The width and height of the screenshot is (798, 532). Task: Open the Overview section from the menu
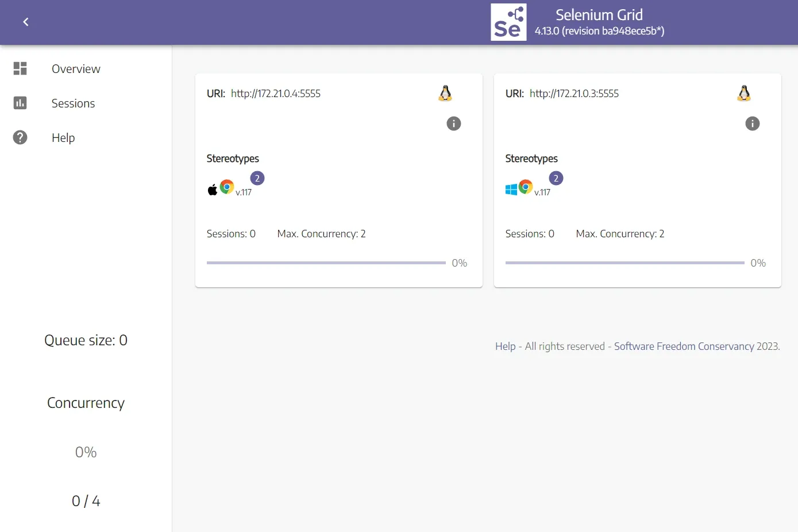pyautogui.click(x=75, y=68)
